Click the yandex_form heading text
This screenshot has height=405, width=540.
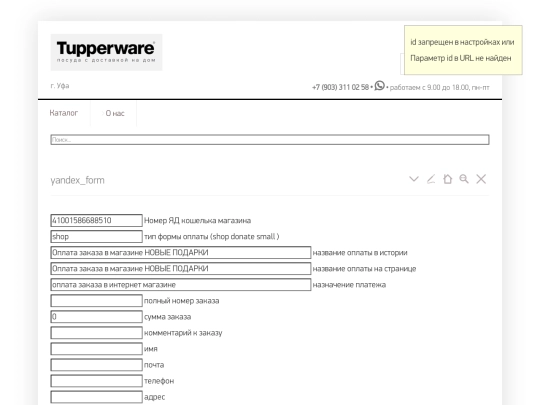click(77, 180)
